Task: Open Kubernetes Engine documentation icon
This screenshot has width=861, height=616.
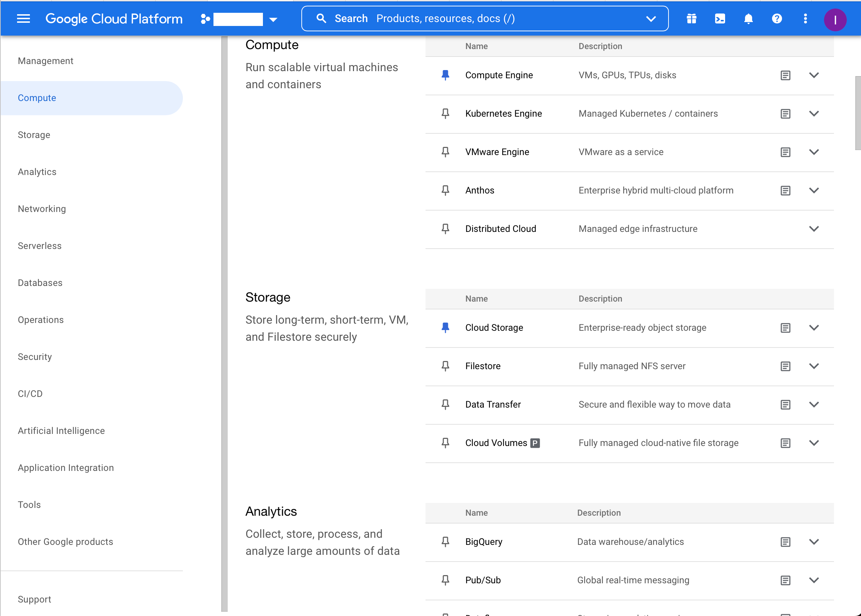Action: point(785,114)
